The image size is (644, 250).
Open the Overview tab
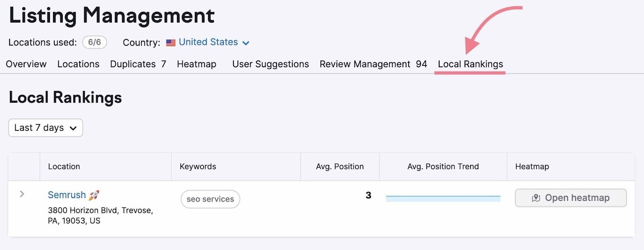coord(26,64)
